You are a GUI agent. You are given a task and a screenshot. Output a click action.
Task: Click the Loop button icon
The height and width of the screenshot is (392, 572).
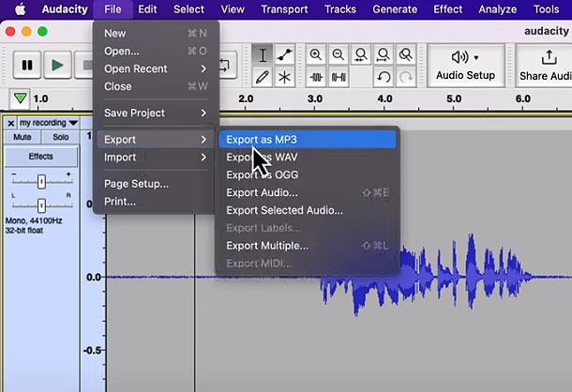coord(225,66)
